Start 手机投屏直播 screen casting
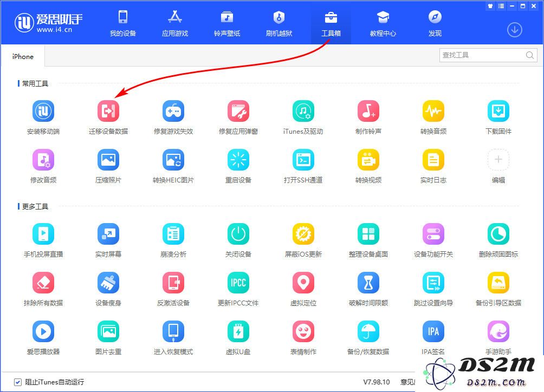Screen dimensions: 544x392 pos(43,234)
